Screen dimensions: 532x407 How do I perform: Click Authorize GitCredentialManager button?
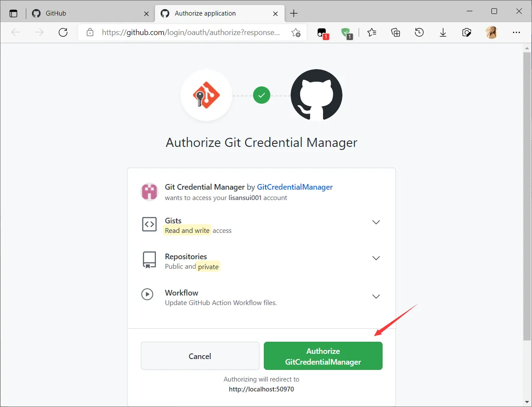coord(323,356)
